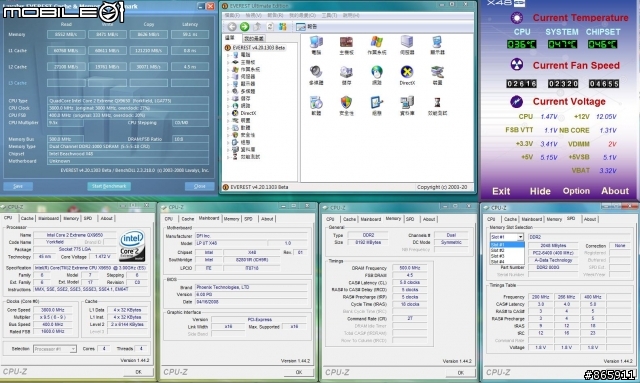Viewport: 640px width, 383px height.
Task: Expand the Display node in EVEREST tree
Action: point(228,84)
